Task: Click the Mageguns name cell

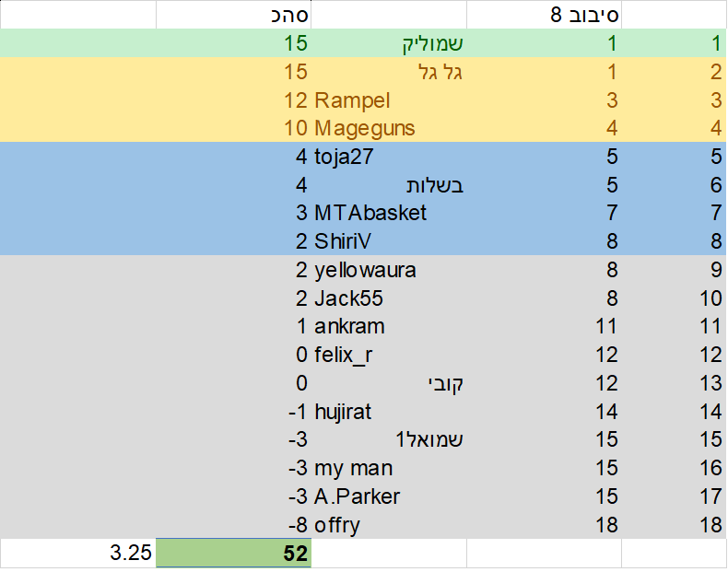Action: point(389,128)
